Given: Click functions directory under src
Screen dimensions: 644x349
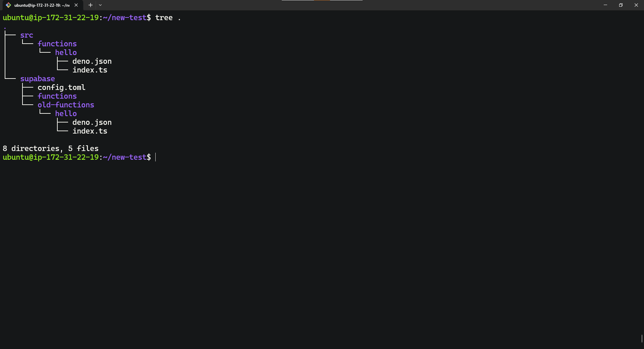Looking at the screenshot, I should (x=57, y=44).
